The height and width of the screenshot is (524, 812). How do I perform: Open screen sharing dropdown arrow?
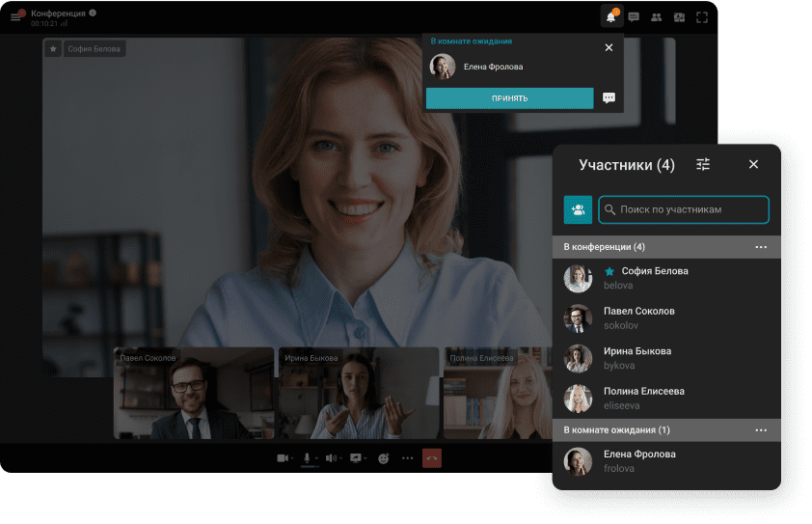[x=366, y=458]
